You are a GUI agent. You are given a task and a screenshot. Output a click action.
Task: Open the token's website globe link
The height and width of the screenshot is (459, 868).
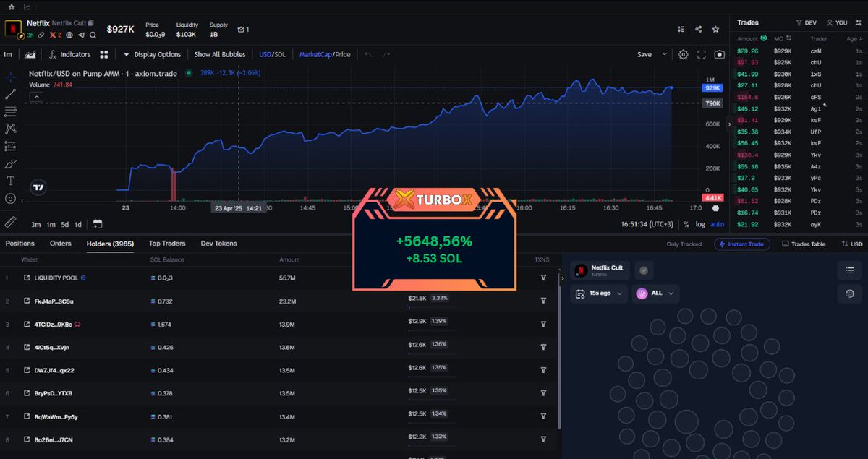69,35
